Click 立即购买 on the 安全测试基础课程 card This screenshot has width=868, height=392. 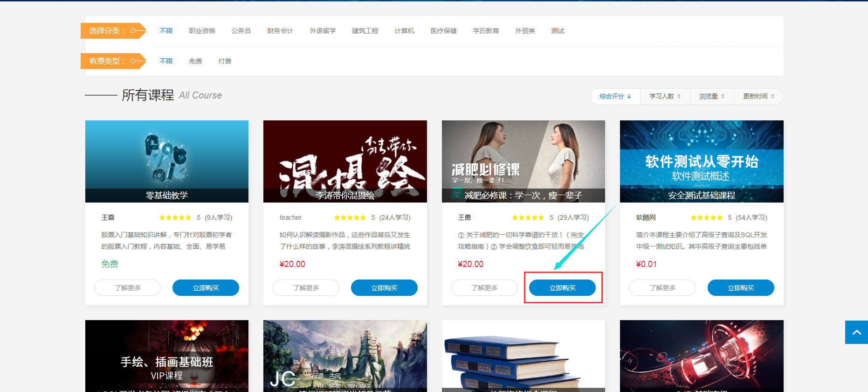pyautogui.click(x=741, y=288)
